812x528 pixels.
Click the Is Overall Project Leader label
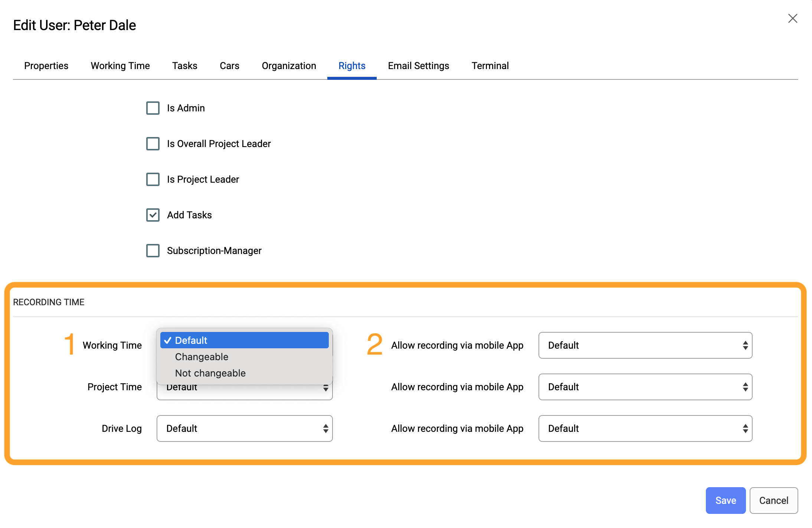219,144
